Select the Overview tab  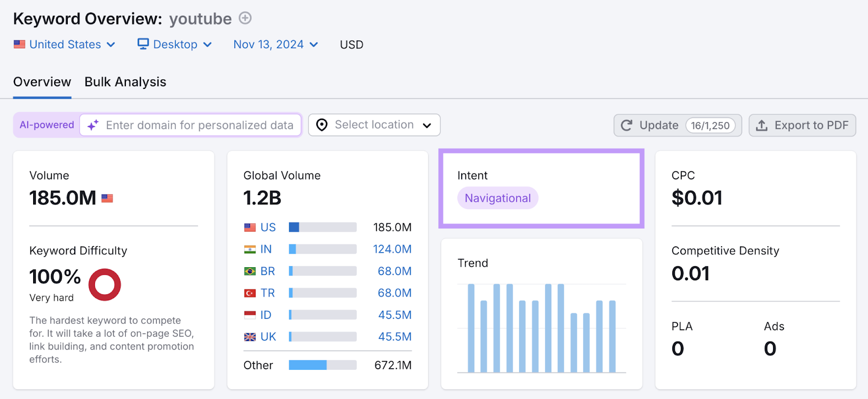click(x=42, y=82)
